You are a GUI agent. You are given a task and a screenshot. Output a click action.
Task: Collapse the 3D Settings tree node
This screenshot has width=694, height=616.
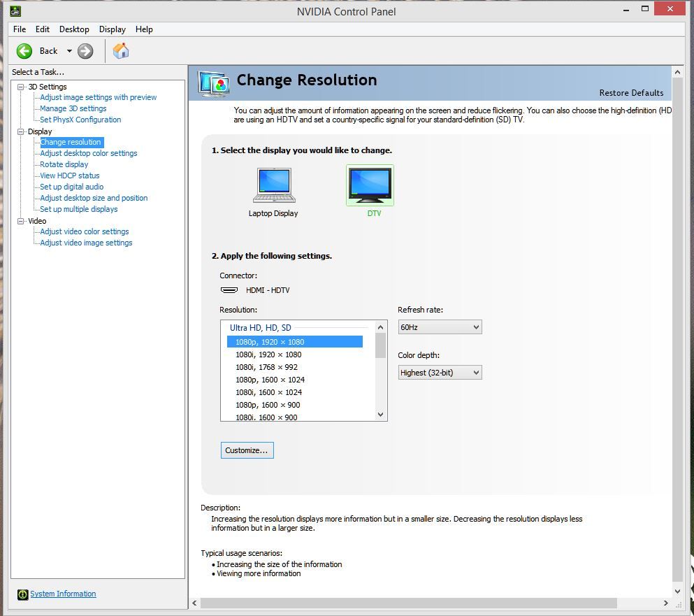tap(20, 87)
